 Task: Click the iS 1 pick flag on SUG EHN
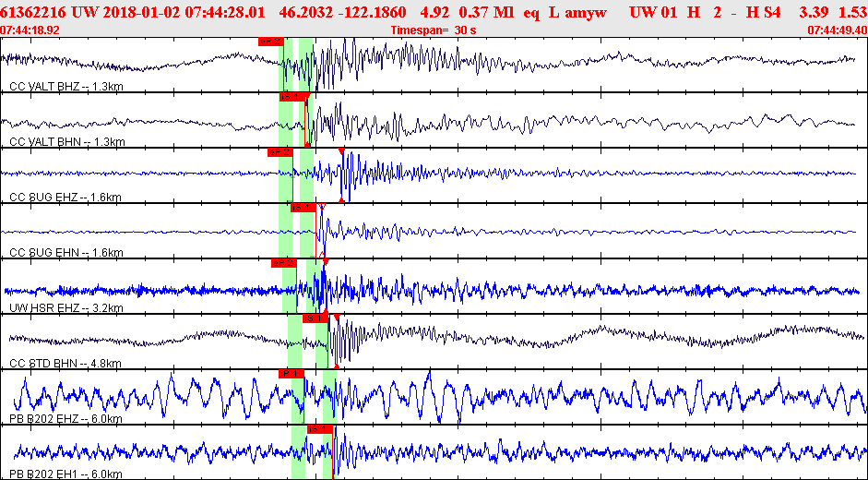303,208
